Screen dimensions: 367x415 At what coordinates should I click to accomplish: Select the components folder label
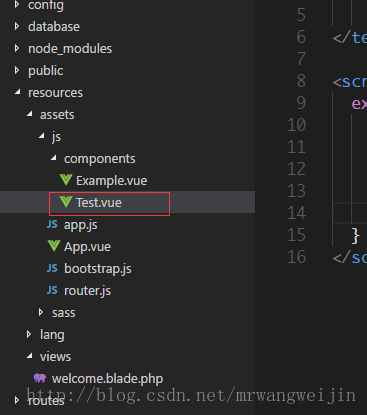[x=100, y=159]
